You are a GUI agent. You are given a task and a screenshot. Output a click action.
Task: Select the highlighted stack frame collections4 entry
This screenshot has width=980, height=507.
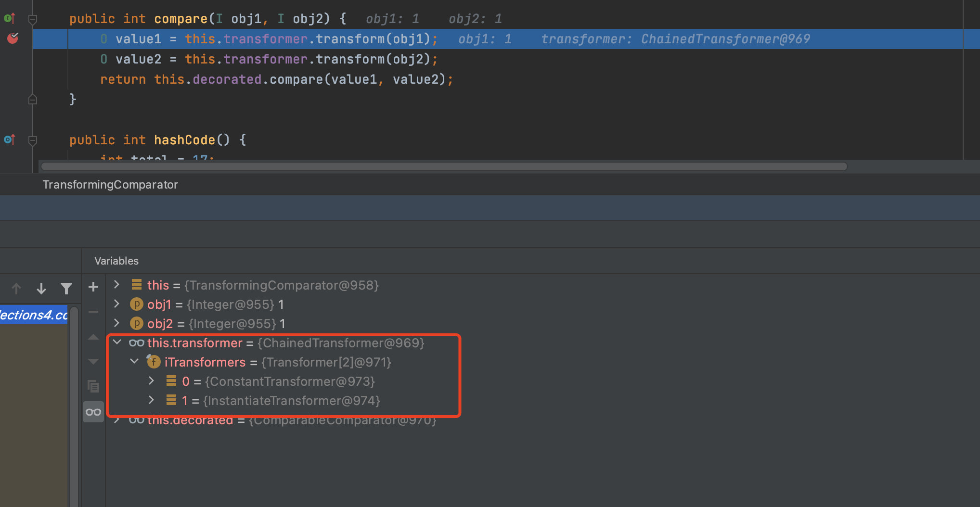pos(34,315)
